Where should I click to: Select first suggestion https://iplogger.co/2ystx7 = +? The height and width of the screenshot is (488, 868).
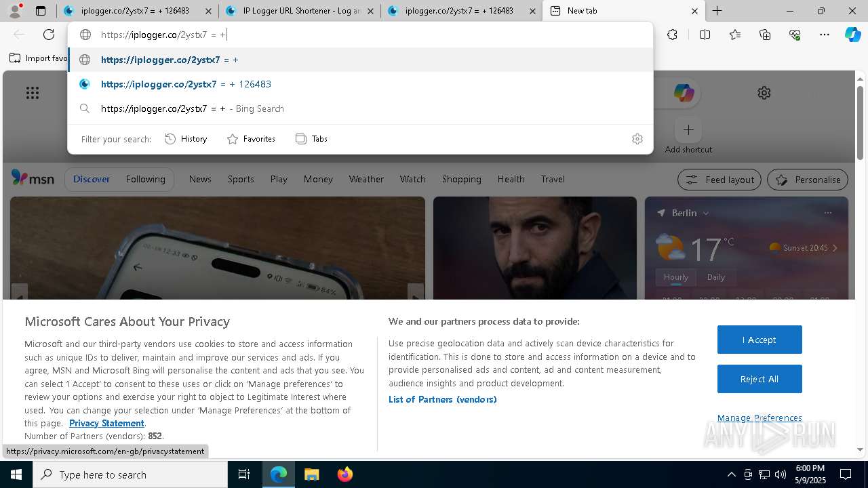point(360,60)
